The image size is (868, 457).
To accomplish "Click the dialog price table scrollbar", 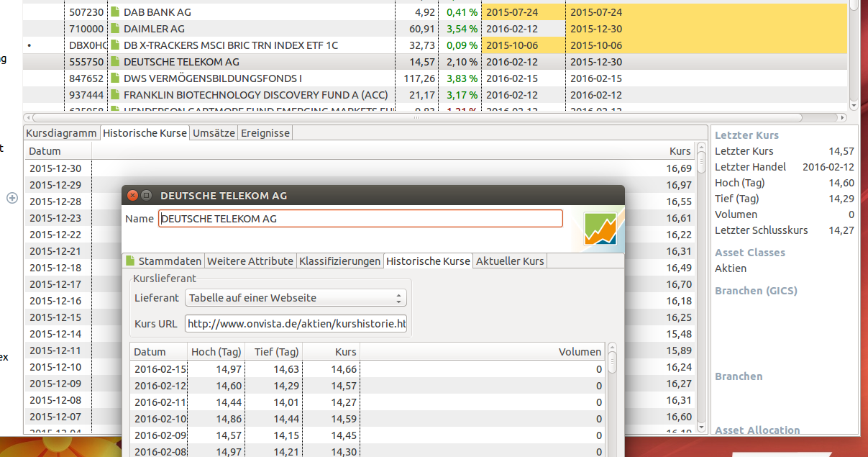I will coord(612,399).
